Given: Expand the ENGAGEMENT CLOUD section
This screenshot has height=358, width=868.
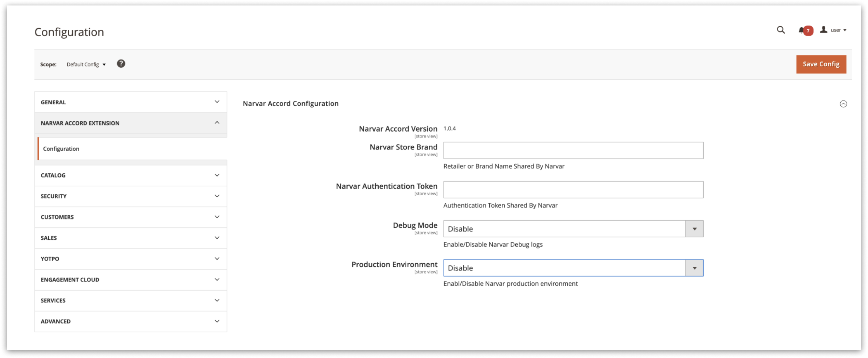Looking at the screenshot, I should tap(131, 280).
